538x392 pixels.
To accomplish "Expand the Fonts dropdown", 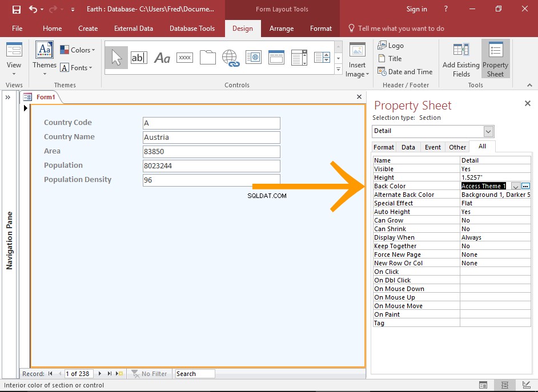I will click(76, 68).
